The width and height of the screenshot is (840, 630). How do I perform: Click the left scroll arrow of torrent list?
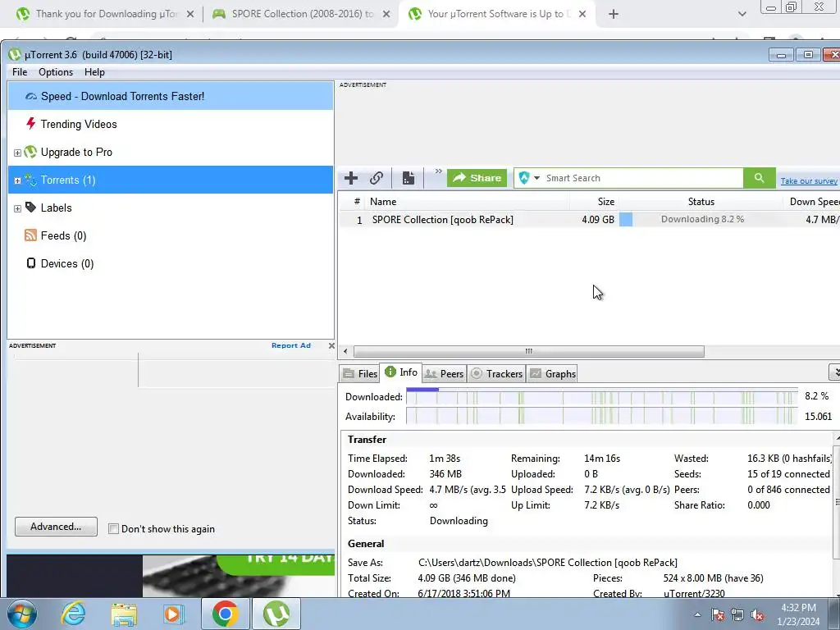[x=345, y=351]
